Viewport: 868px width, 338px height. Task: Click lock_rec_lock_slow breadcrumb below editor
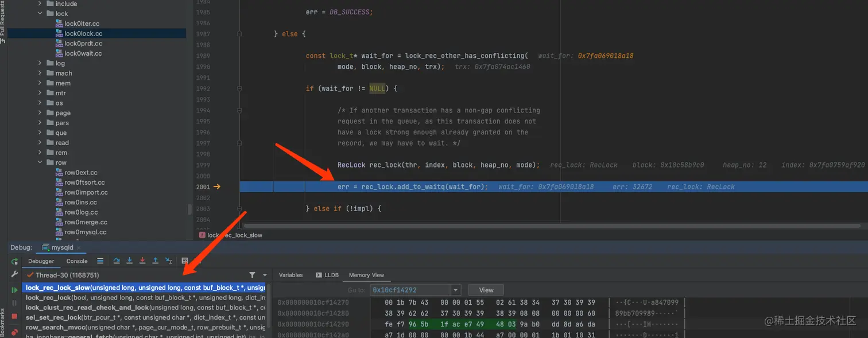pyautogui.click(x=231, y=235)
